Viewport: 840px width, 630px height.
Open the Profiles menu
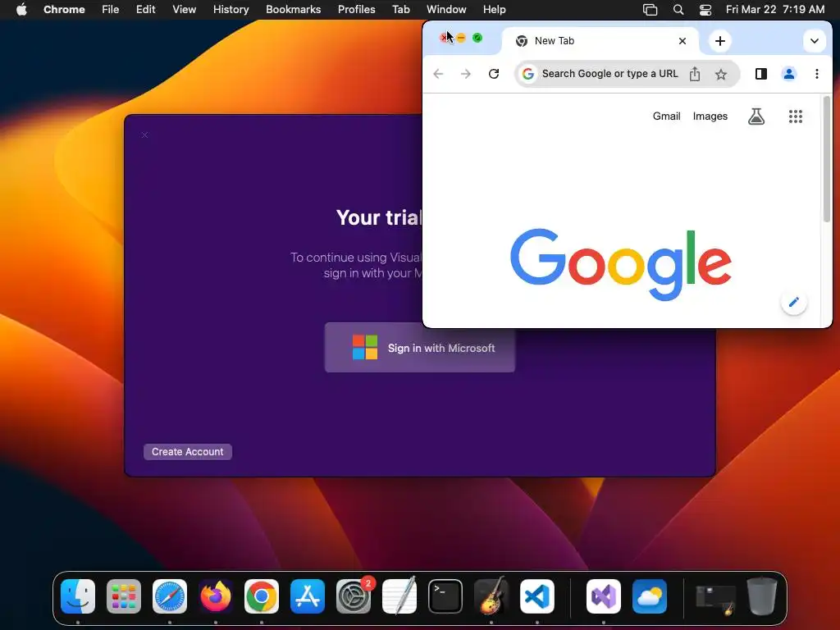[356, 9]
